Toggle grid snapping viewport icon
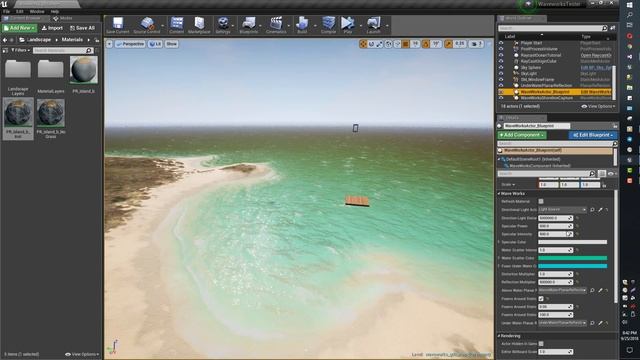Screen dimensions: 640x360 pyautogui.click(x=406, y=44)
